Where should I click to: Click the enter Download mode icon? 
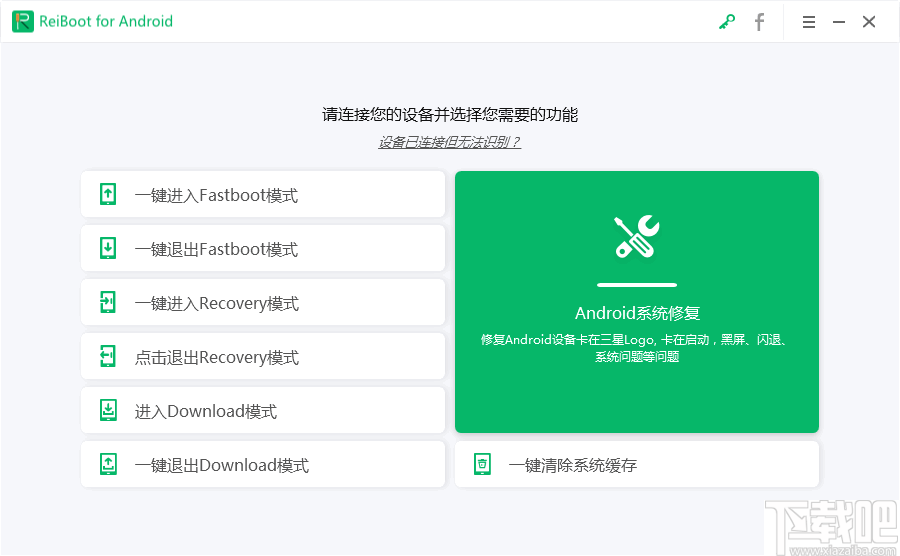point(108,410)
